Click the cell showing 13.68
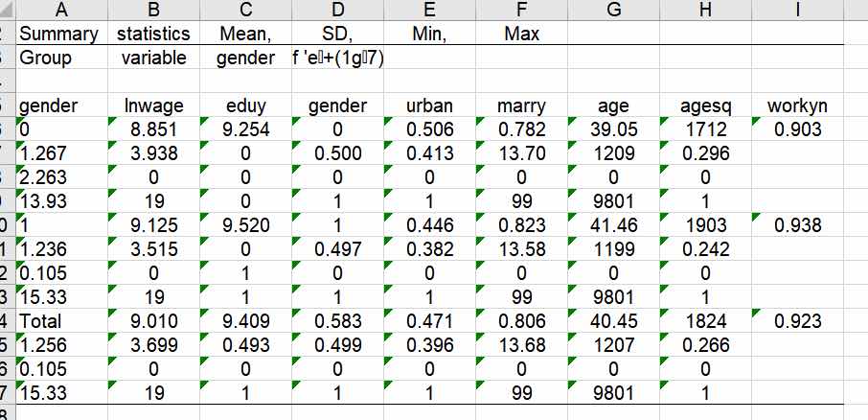The width and height of the screenshot is (868, 420). [521, 344]
